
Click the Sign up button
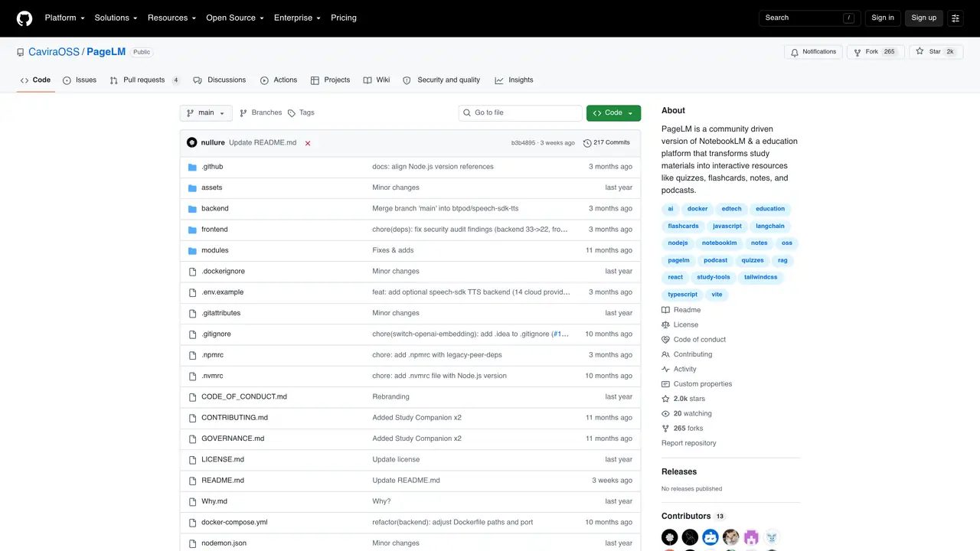point(923,18)
